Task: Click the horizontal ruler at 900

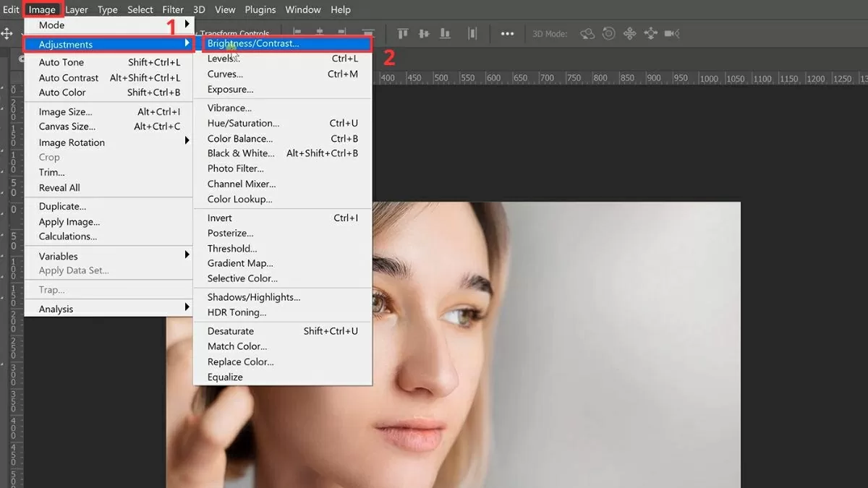Action: (x=653, y=78)
